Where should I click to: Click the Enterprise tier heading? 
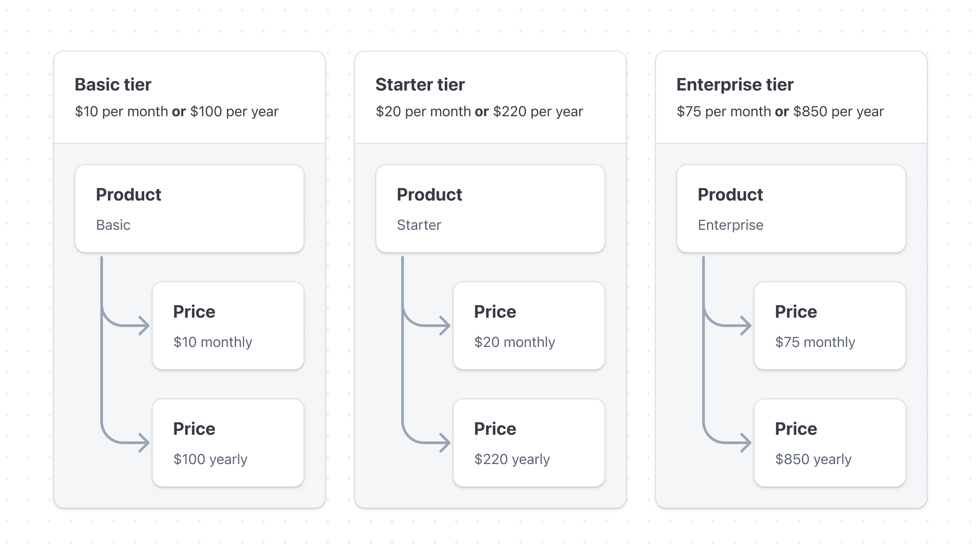click(735, 84)
